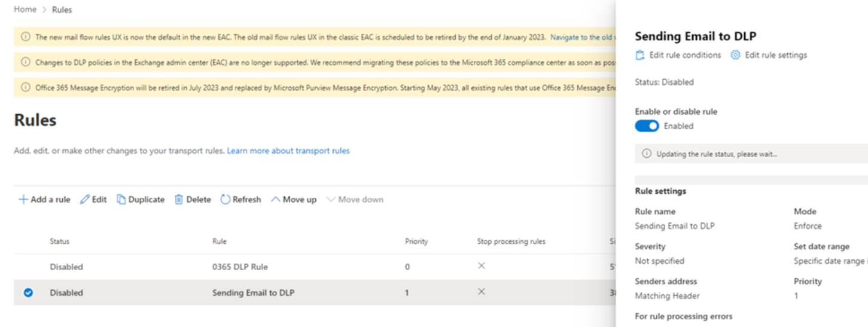868x327 pixels.
Task: Toggle the Enable or disable rule switch
Action: pos(647,126)
